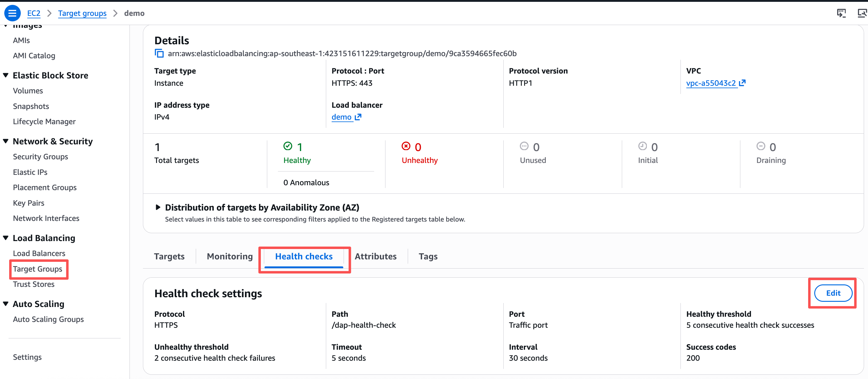Copy the target group ARN

[159, 53]
